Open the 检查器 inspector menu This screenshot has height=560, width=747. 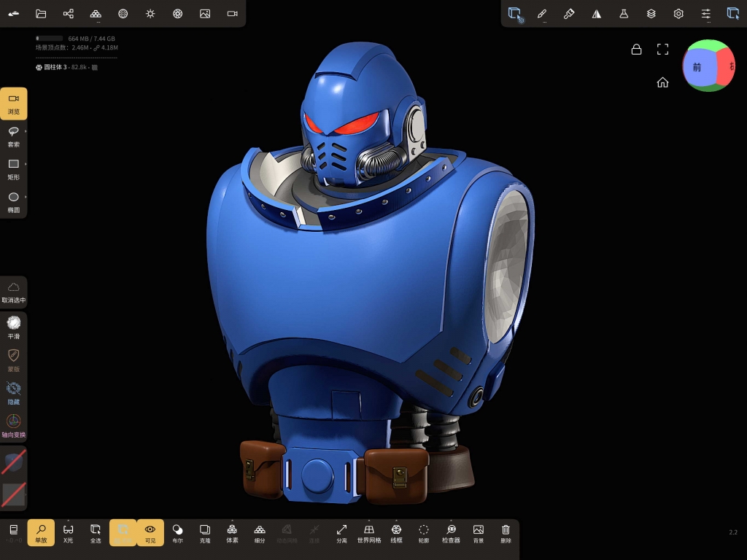[451, 533]
